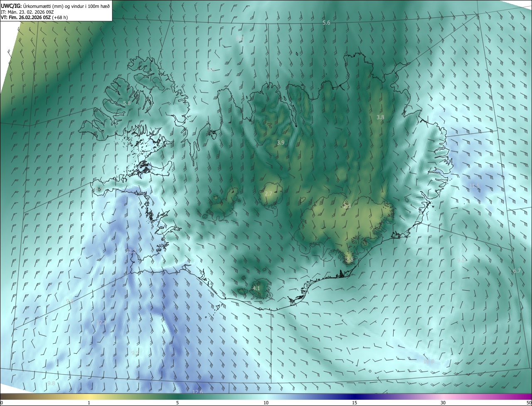Click the 6.7 value on the map

(x=517, y=271)
